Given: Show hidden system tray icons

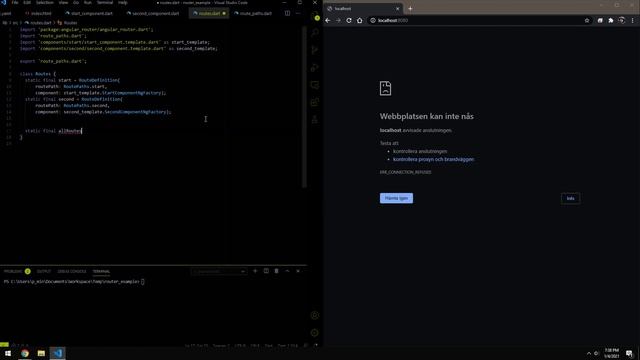Looking at the screenshot, I should click(x=589, y=353).
